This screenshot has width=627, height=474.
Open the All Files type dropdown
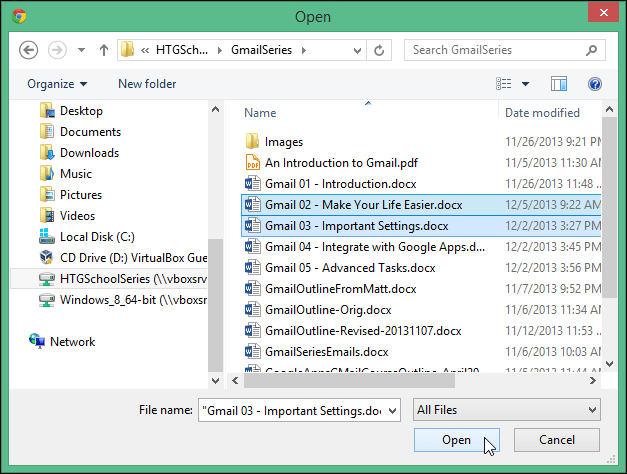(507, 410)
